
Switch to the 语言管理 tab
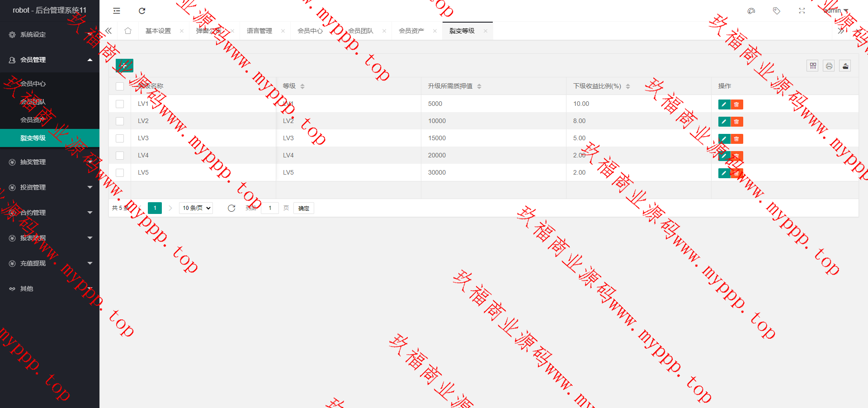(x=259, y=31)
